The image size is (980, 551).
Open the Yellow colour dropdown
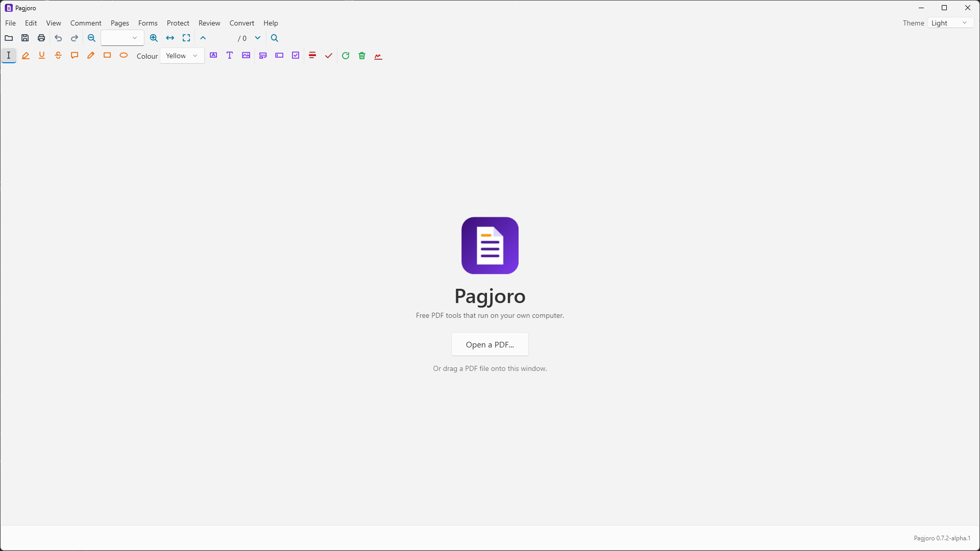182,56
